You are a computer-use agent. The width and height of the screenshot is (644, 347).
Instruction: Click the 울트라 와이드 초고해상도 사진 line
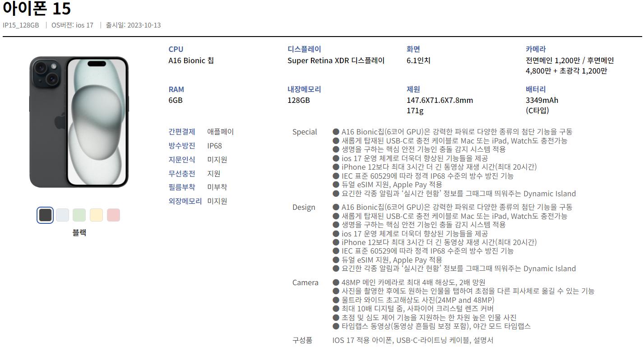(413, 300)
